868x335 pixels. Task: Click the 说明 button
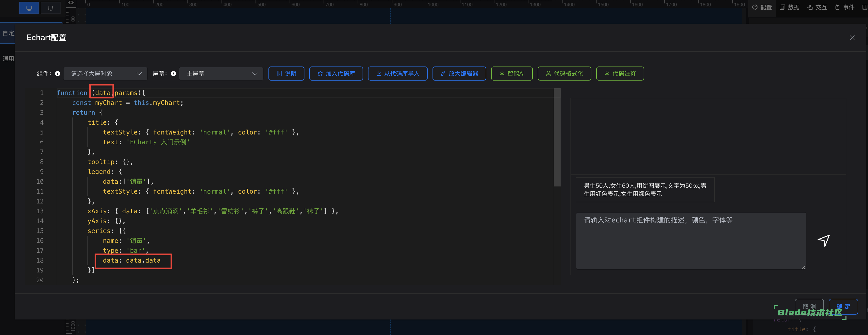point(286,73)
